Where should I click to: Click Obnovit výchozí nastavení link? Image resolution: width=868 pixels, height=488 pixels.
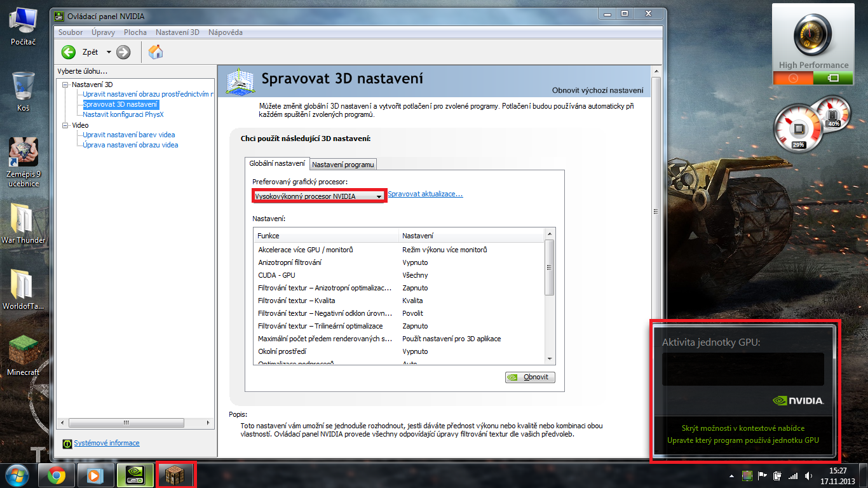click(597, 90)
